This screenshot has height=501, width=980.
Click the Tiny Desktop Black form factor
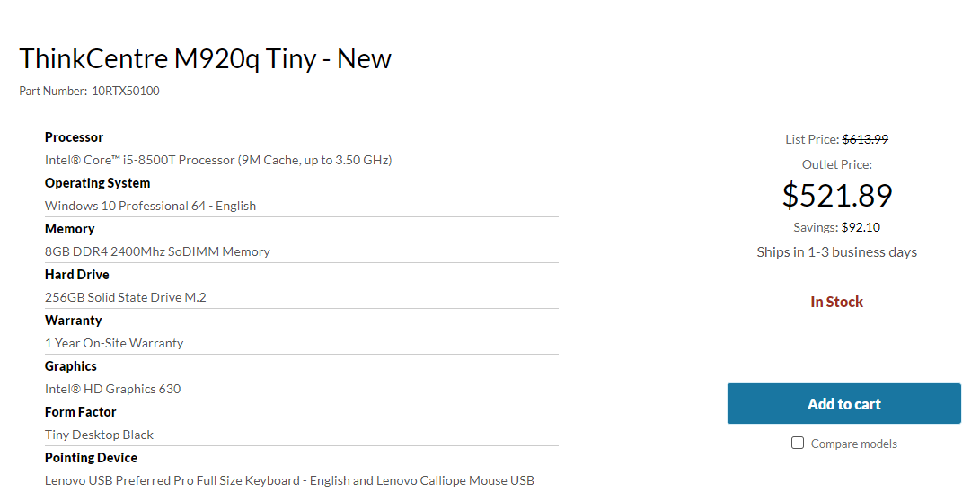pos(99,435)
